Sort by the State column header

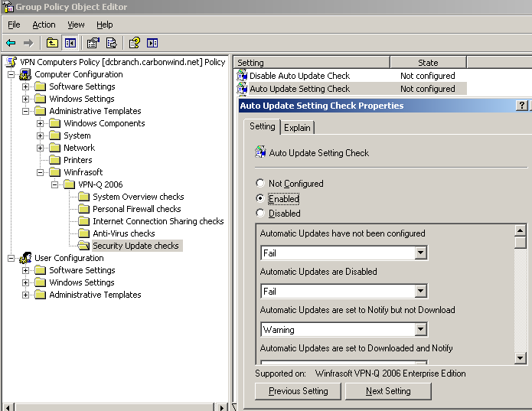pyautogui.click(x=428, y=63)
